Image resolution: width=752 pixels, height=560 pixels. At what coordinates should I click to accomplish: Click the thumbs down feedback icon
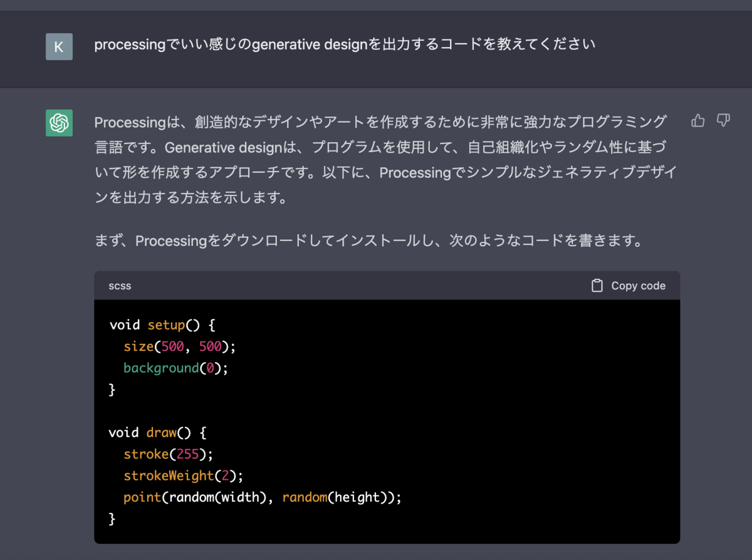pos(723,121)
